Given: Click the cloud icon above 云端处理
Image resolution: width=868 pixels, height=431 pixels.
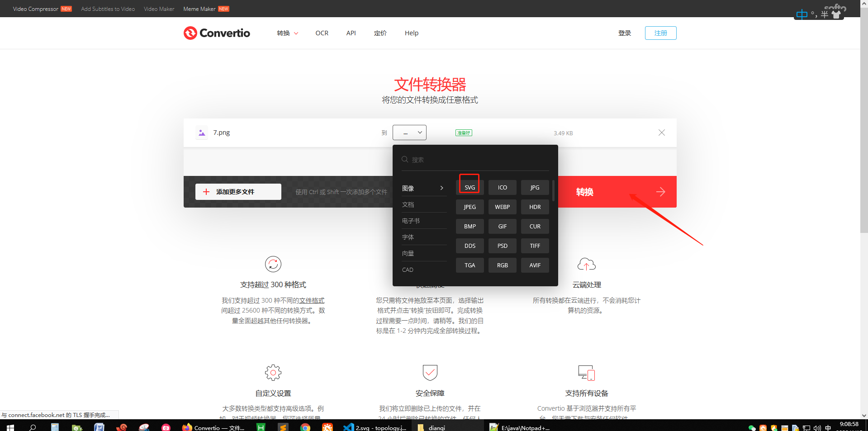Looking at the screenshot, I should pos(586,264).
